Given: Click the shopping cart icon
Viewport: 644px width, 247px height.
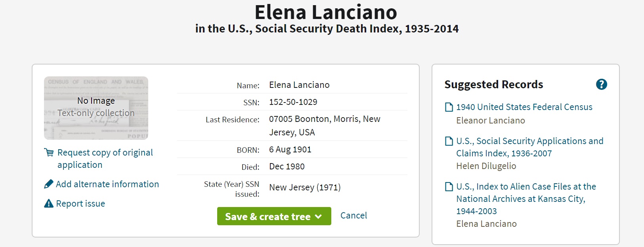Looking at the screenshot, I should coord(49,152).
